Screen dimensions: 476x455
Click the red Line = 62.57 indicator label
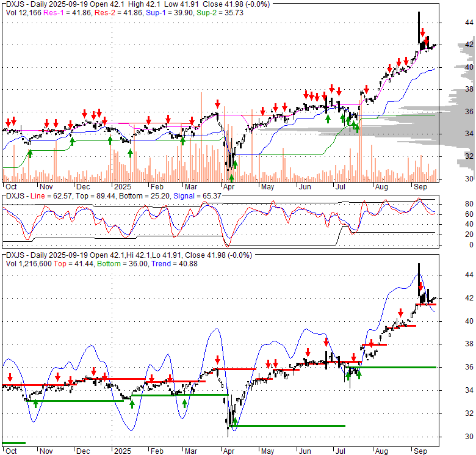51,196
